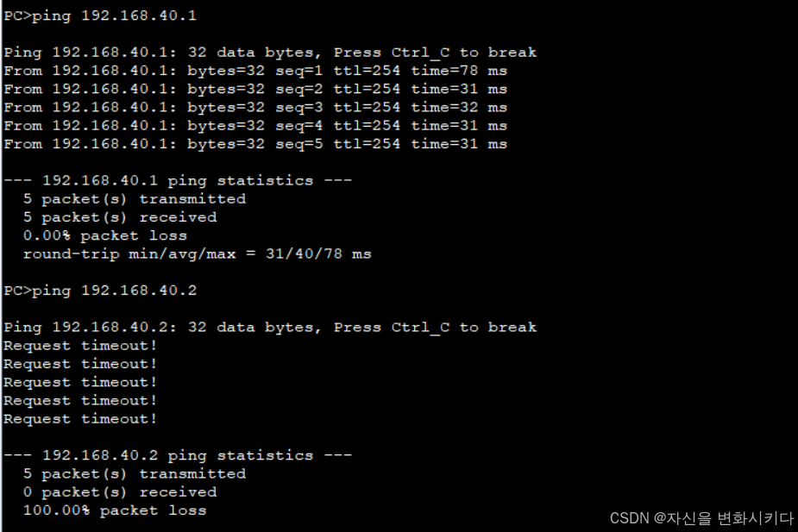798x532 pixels.
Task: Click the first command line 'PC>ping 192.168.40.1'
Action: tap(100, 16)
